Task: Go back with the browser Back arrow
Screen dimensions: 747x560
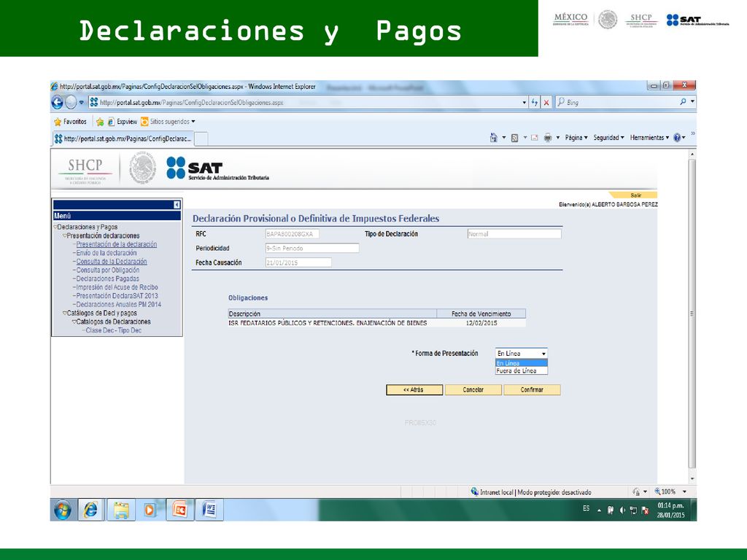Action: tap(57, 102)
